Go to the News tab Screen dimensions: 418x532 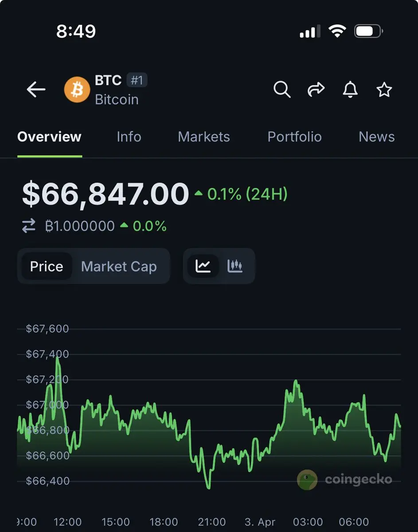[376, 137]
